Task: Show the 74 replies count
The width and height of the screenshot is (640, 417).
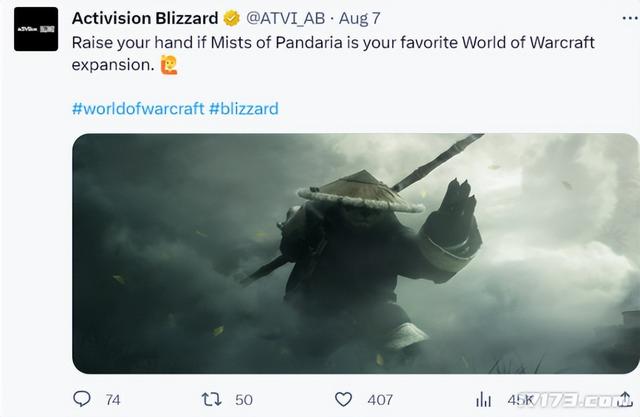Action: [x=113, y=399]
